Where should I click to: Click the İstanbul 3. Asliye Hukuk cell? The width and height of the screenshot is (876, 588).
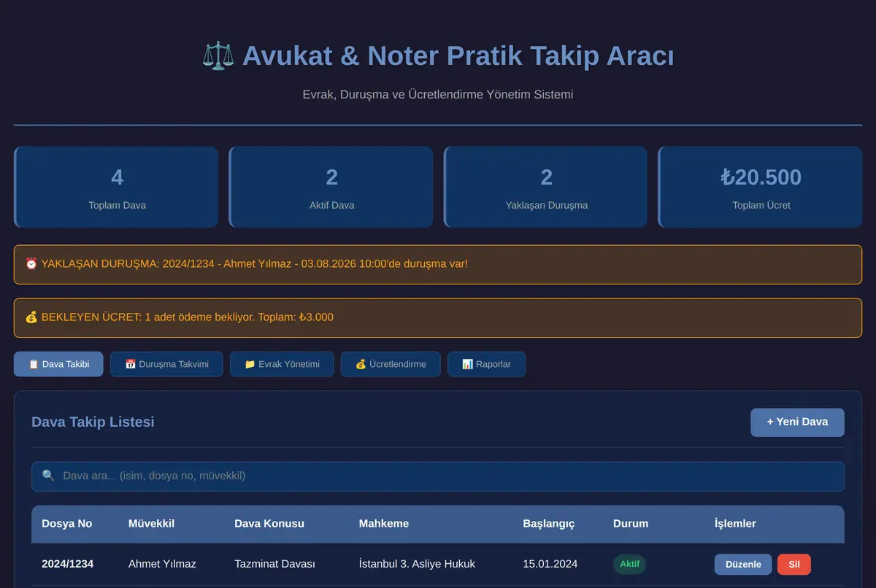coord(417,564)
